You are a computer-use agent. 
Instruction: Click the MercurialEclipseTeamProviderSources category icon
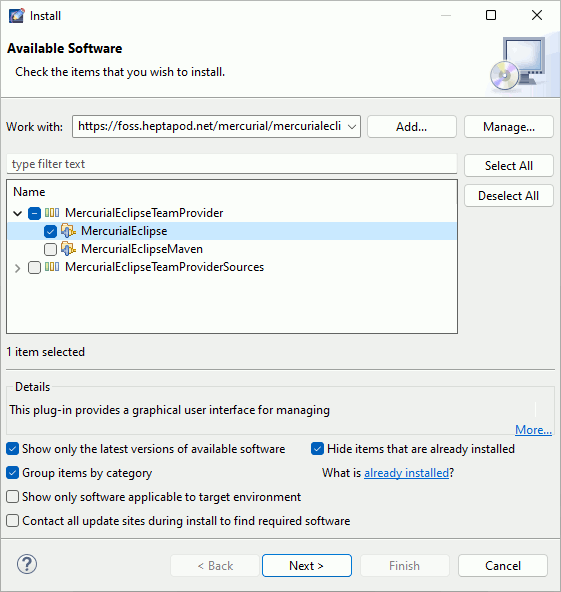[52, 267]
